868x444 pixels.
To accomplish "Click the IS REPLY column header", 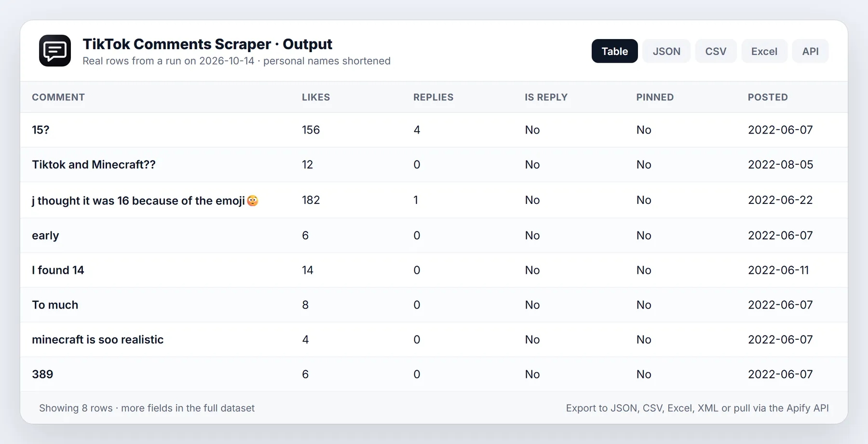I will tap(546, 97).
